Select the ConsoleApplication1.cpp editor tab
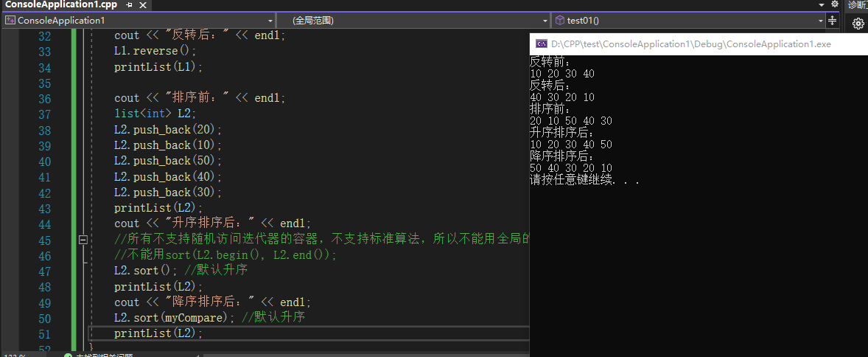The height and width of the screenshot is (357, 868). pyautogui.click(x=61, y=4)
